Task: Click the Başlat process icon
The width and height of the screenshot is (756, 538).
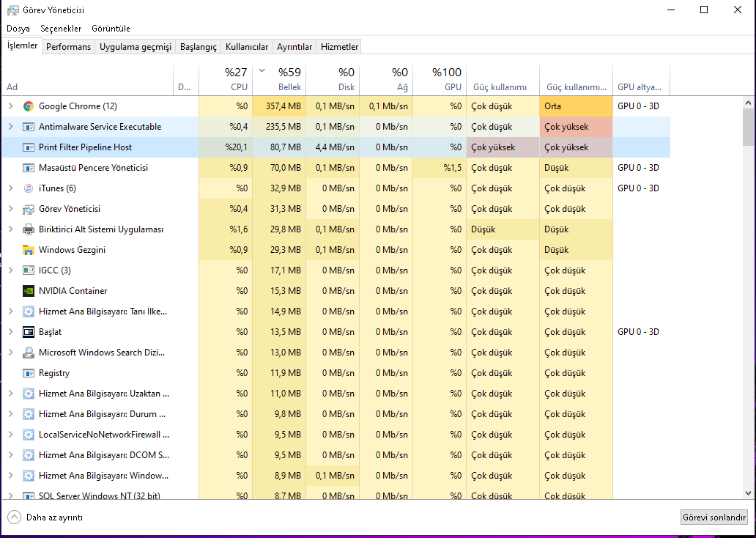Action: (29, 332)
